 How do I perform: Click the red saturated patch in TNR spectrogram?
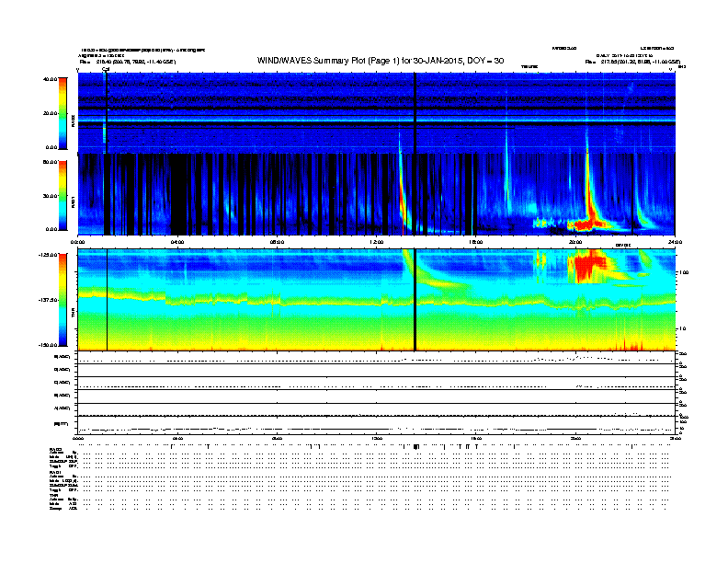[x=589, y=267]
